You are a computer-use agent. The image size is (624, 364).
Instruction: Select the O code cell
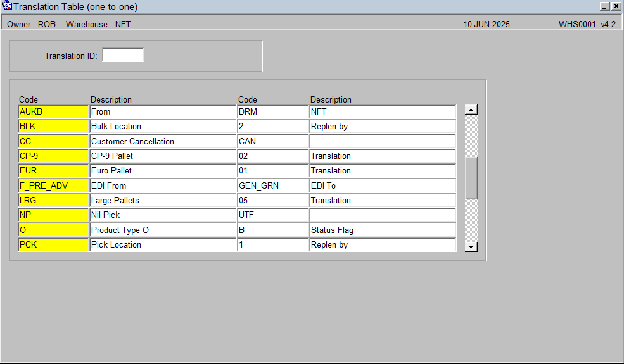[53, 230]
